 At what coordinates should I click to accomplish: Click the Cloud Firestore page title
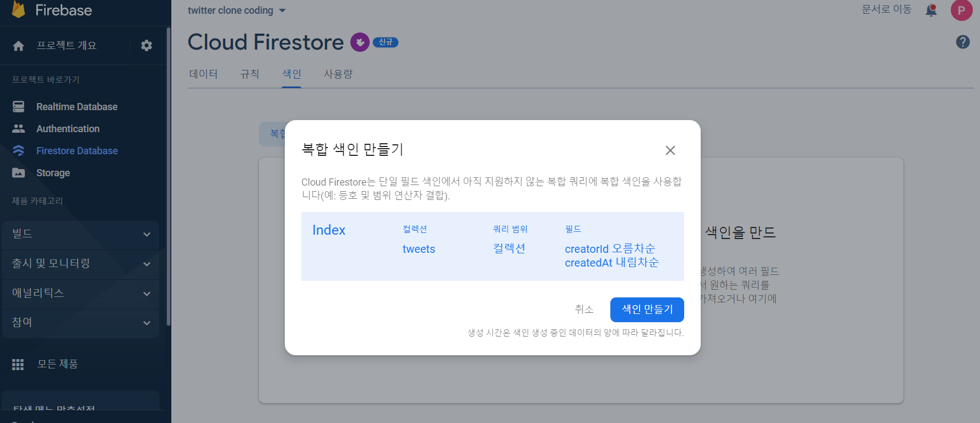tap(266, 42)
